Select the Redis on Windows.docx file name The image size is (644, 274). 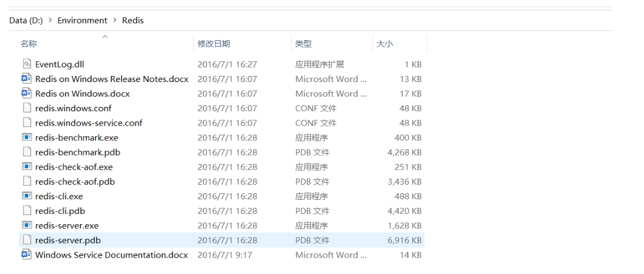pyautogui.click(x=83, y=94)
